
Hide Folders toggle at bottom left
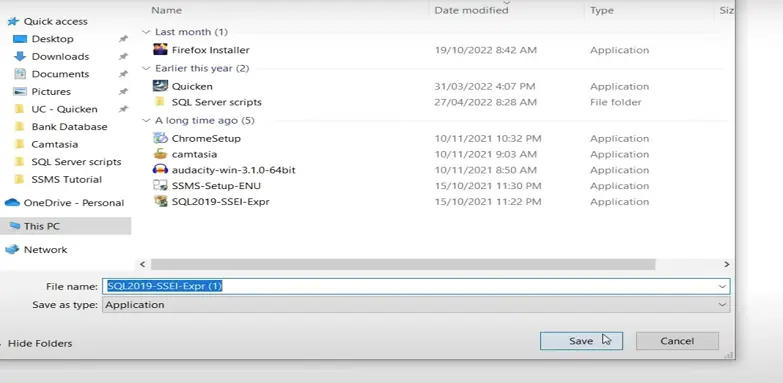[x=40, y=344]
